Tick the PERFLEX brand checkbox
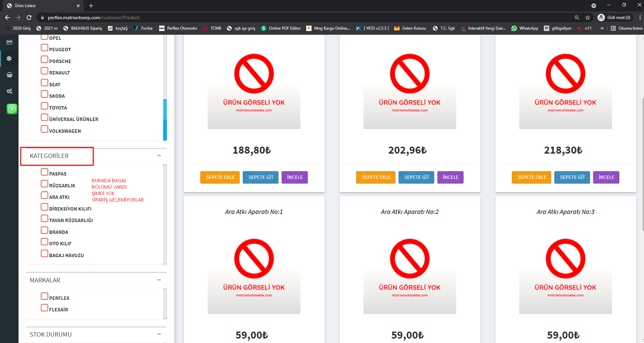The width and height of the screenshot is (644, 343). tap(45, 297)
